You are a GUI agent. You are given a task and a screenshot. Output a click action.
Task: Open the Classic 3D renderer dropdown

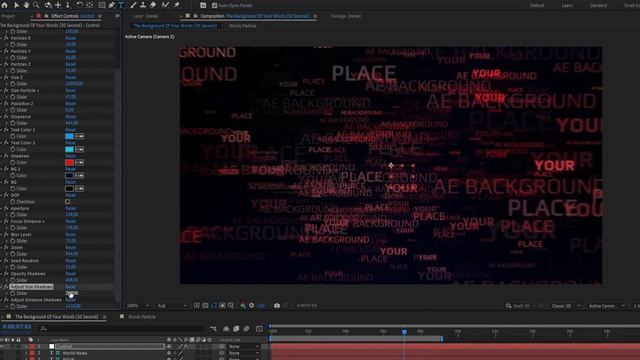pyautogui.click(x=565, y=306)
